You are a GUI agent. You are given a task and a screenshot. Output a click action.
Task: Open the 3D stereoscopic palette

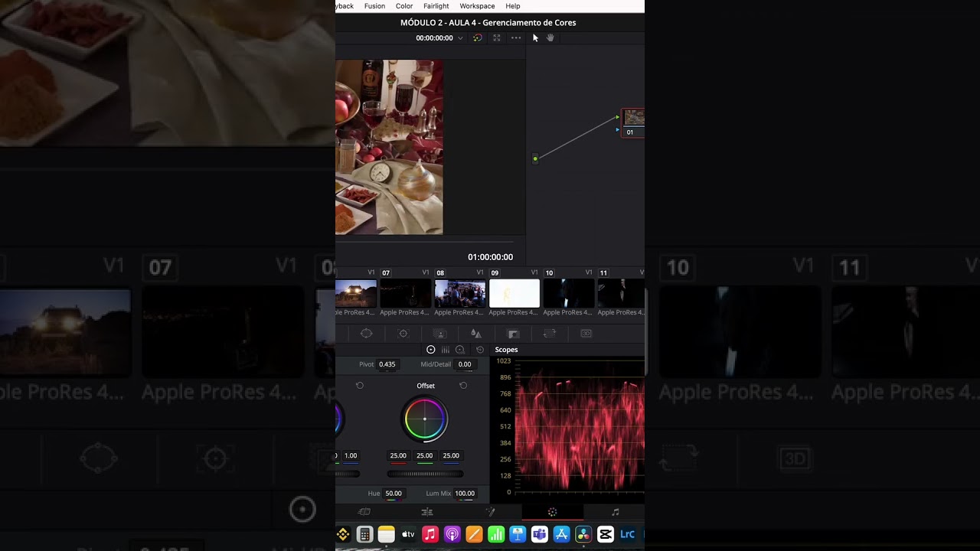(x=586, y=334)
